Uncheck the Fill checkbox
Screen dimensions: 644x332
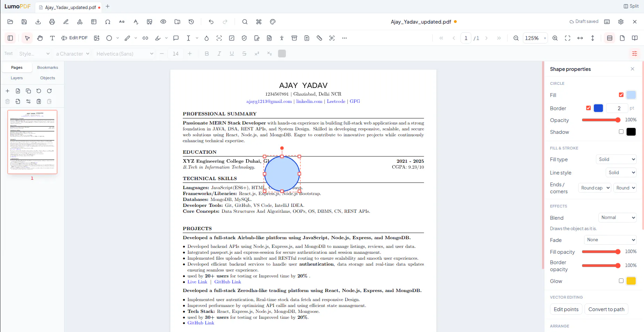point(621,95)
